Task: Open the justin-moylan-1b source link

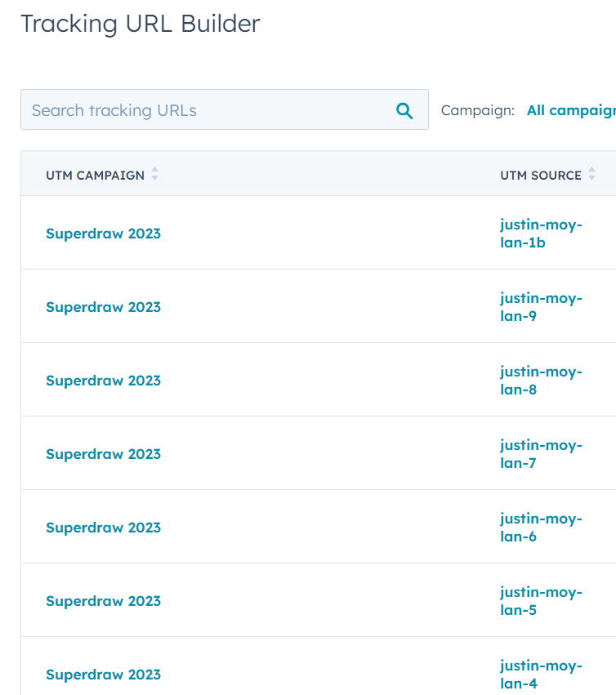Action: coord(540,234)
